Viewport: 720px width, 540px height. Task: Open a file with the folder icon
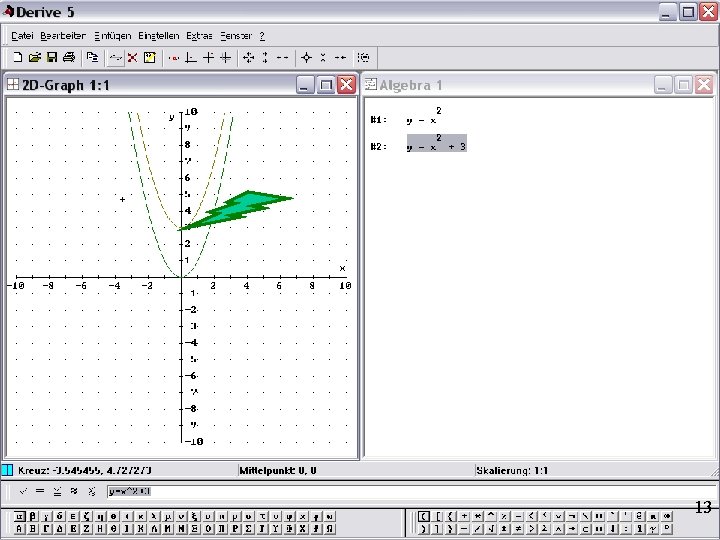pyautogui.click(x=34, y=57)
